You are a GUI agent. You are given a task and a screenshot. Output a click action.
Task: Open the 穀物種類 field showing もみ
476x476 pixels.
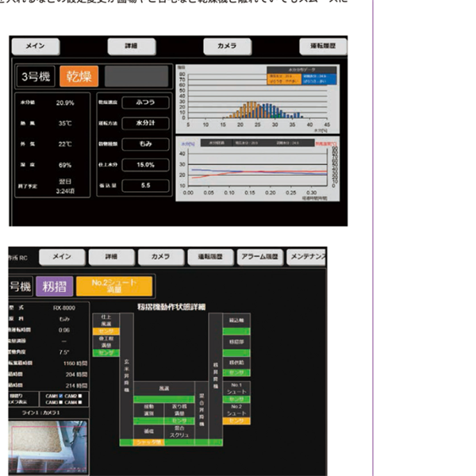[x=144, y=144]
